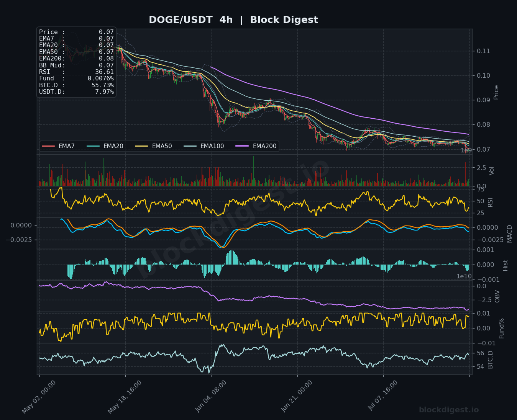Click the Hist panel axis label

tap(505, 265)
